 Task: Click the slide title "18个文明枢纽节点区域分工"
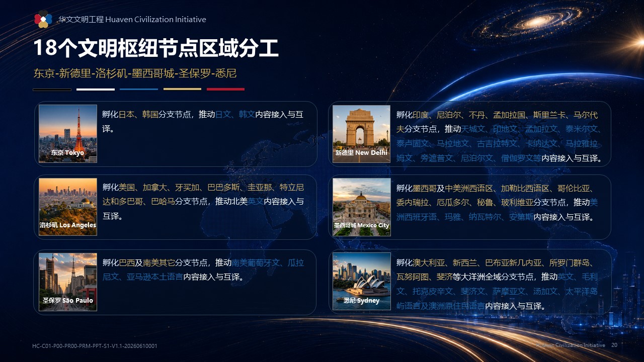click(156, 49)
